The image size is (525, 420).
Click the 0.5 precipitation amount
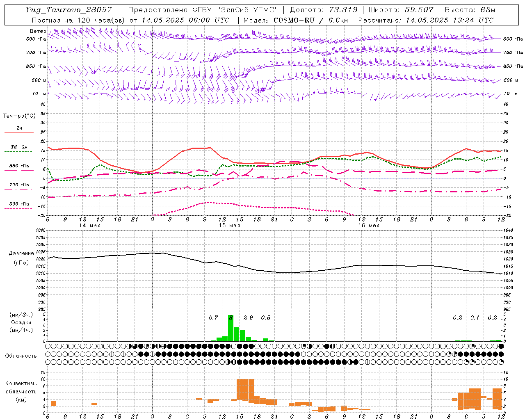(x=266, y=317)
